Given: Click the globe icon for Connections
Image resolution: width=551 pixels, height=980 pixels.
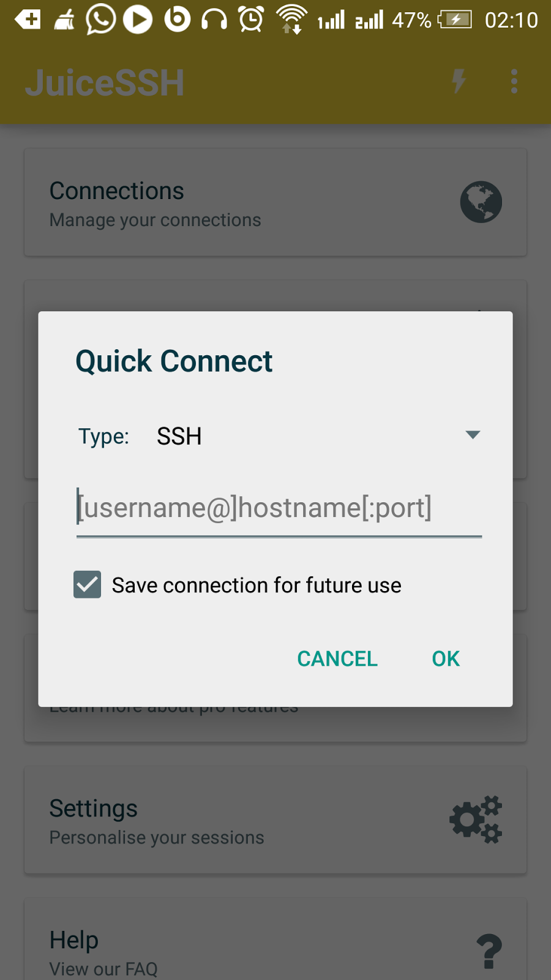Looking at the screenshot, I should 481,202.
